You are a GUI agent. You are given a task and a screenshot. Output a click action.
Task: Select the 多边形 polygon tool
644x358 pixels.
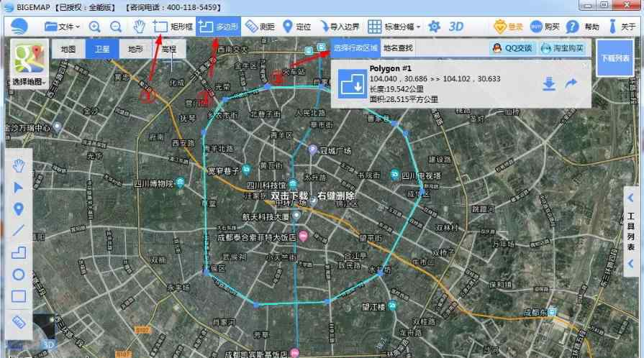click(218, 27)
